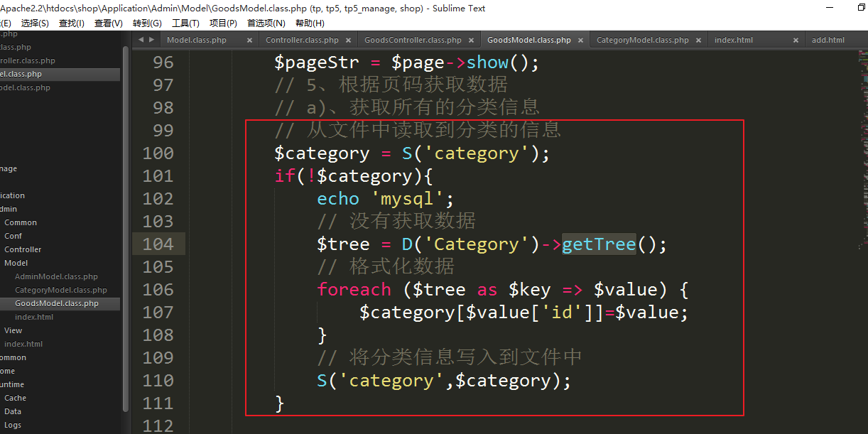This screenshot has height=434, width=868.
Task: Open AdminModel.class.php from the sidebar
Action: click(x=56, y=276)
